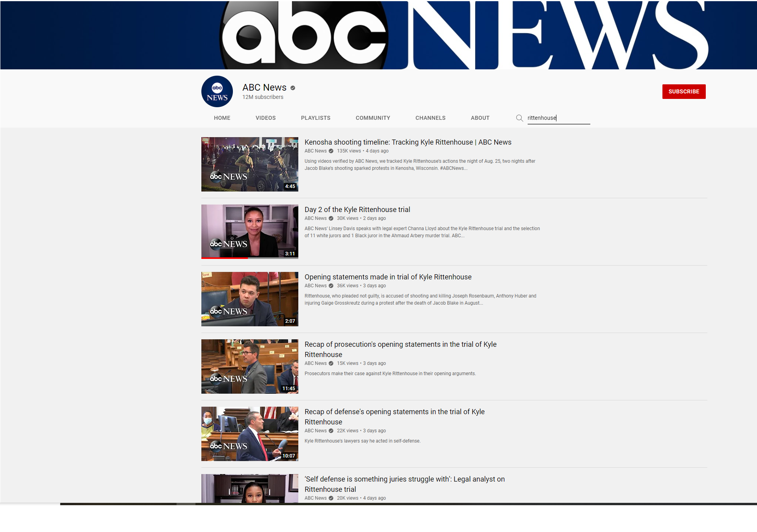
Task: Play the Opening statements video thumbnail
Action: [250, 299]
